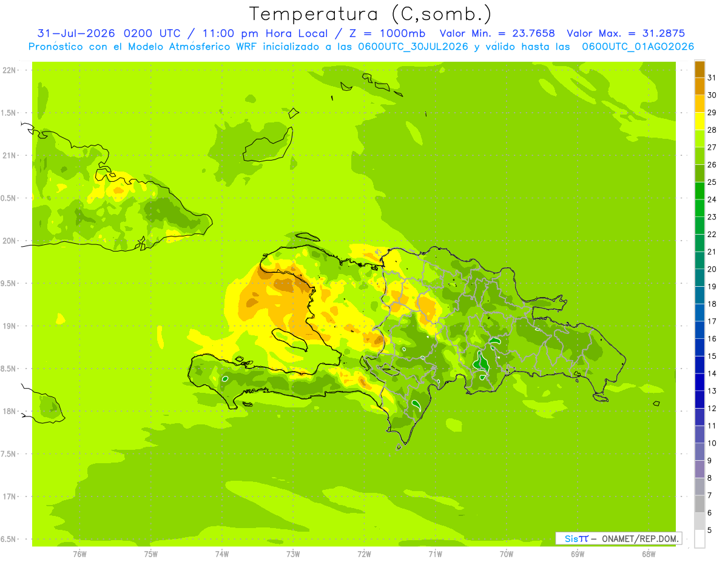
Task: Click the legend value '31'
Action: [712, 78]
